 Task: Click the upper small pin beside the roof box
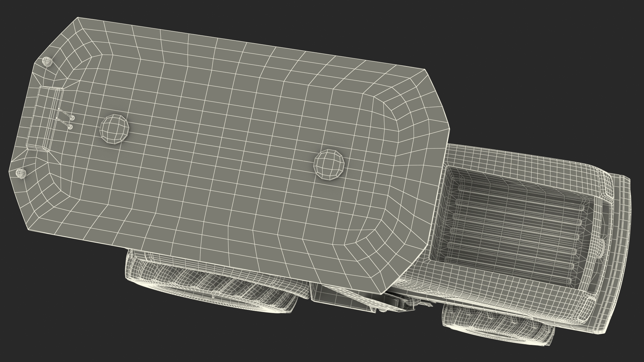click(x=72, y=118)
